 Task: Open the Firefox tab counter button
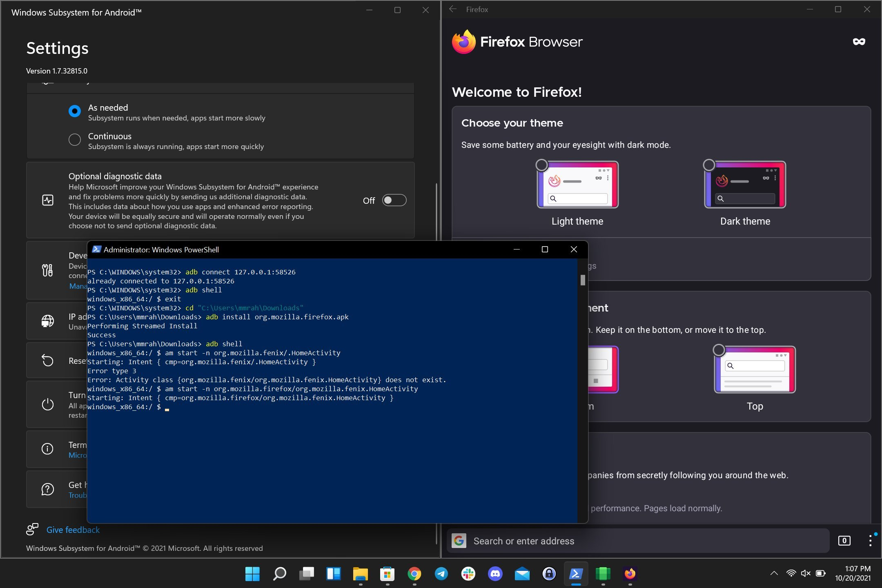click(x=844, y=541)
